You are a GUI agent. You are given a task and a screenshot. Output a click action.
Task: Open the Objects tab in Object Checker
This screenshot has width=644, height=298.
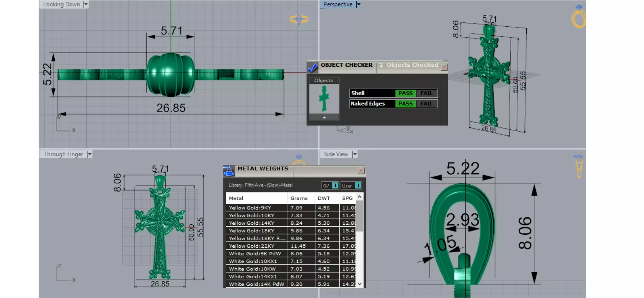pos(324,81)
